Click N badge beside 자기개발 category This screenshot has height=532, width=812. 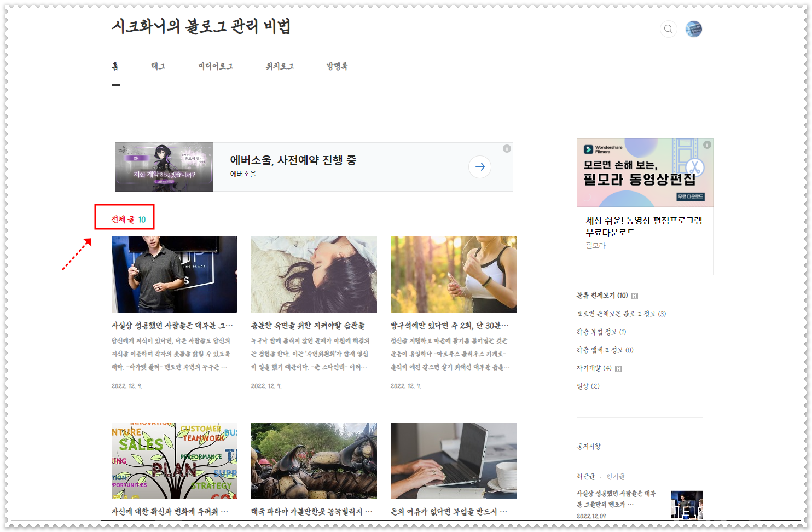[x=618, y=369]
